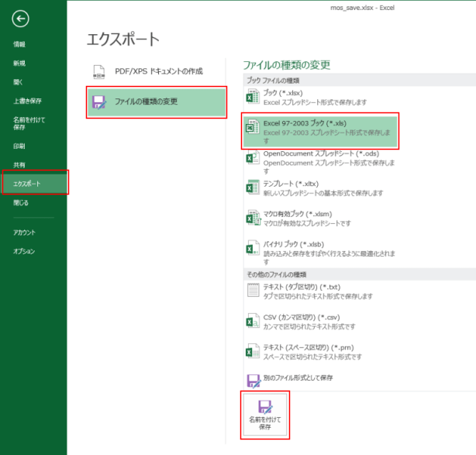The image size is (476, 455).
Task: Click the 名前を付けて保存 button below the list
Action: (265, 415)
